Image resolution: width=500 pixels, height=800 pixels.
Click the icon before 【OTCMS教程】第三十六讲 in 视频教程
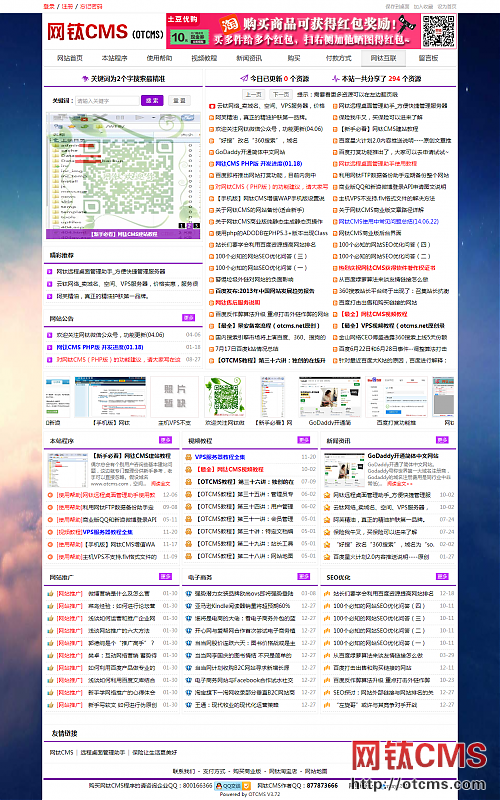click(189, 482)
